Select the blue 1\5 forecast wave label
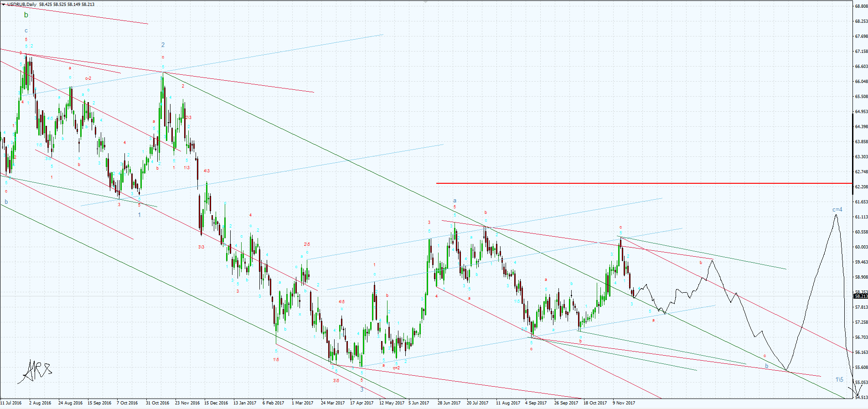The height and width of the screenshot is (409, 868). tap(839, 379)
